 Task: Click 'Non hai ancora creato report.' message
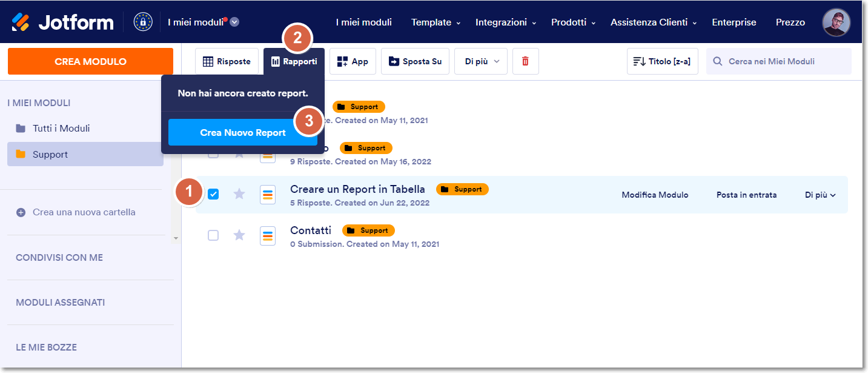[x=243, y=93]
